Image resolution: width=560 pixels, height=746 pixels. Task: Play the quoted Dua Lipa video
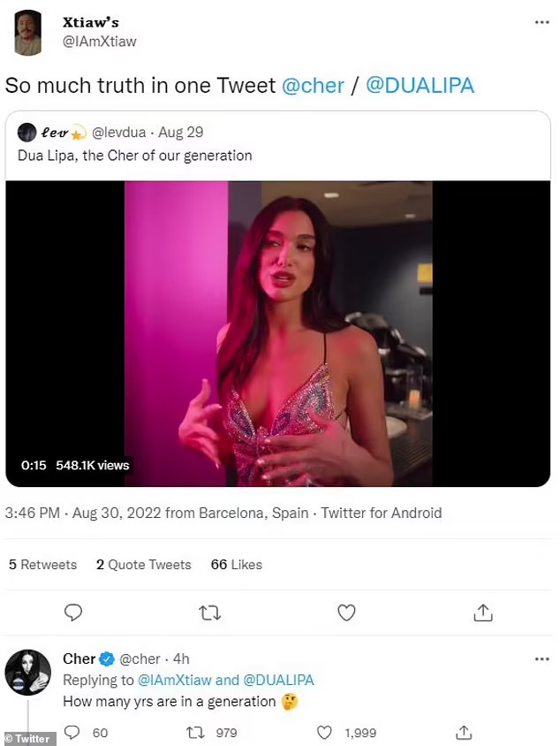278,333
